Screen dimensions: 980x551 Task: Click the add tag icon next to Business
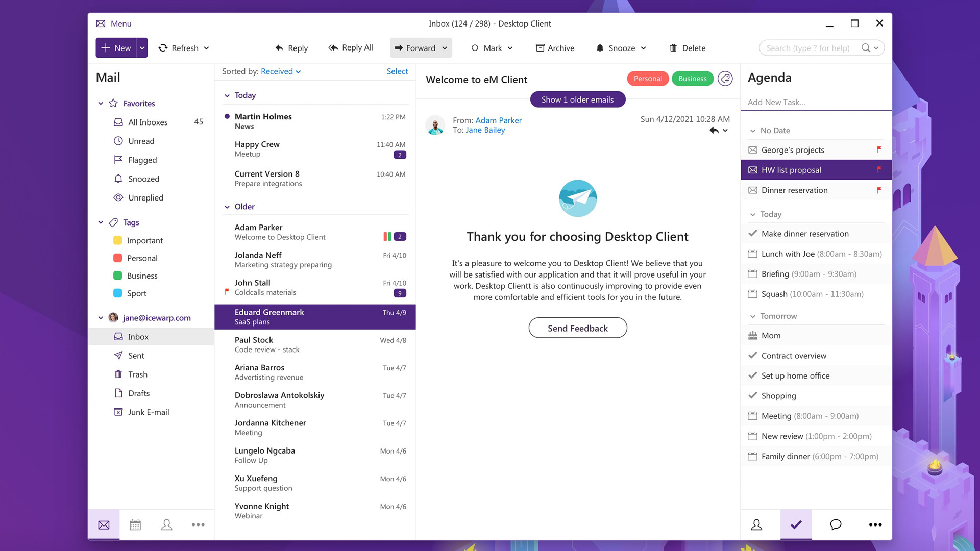[x=725, y=79]
